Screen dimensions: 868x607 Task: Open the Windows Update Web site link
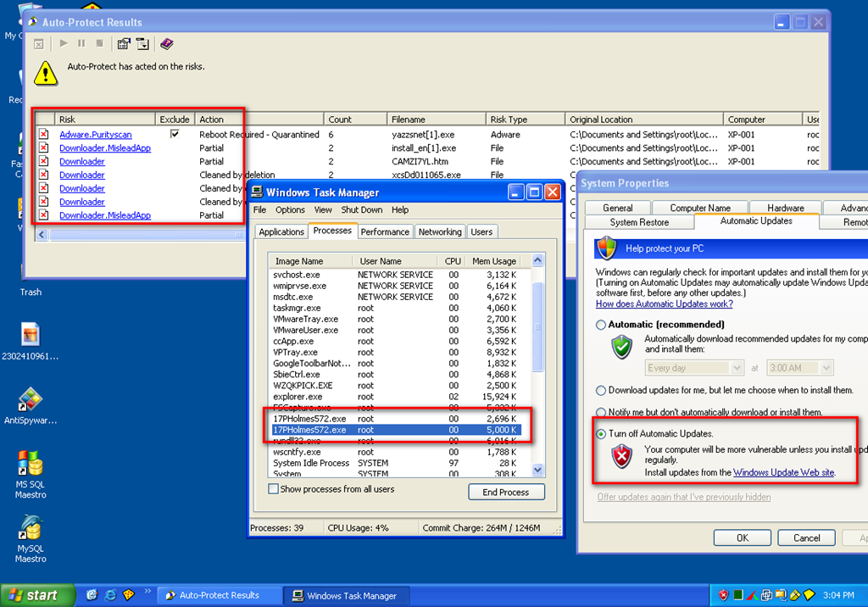pyautogui.click(x=784, y=472)
